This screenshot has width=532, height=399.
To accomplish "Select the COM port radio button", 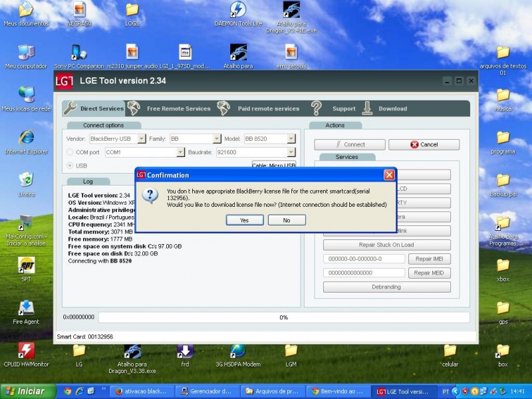I will point(70,152).
